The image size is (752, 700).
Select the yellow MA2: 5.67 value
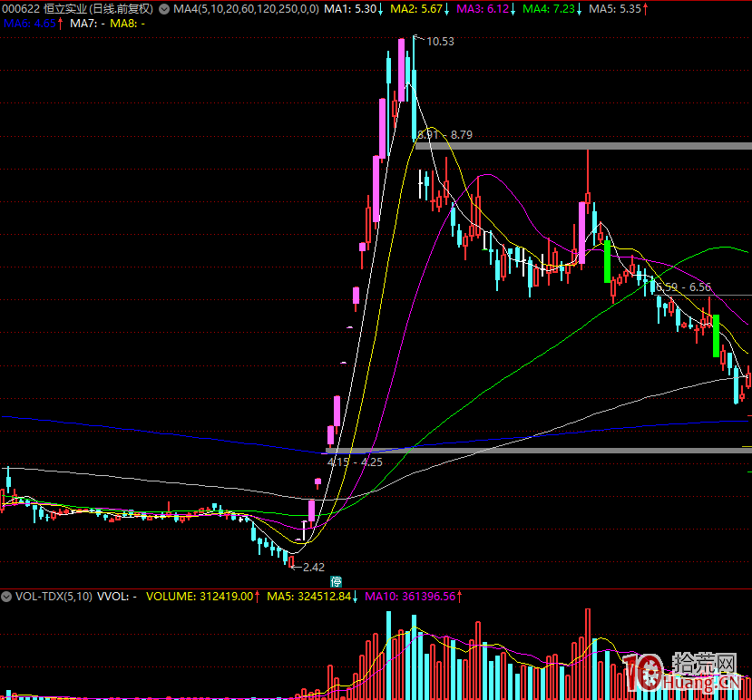pos(416,9)
